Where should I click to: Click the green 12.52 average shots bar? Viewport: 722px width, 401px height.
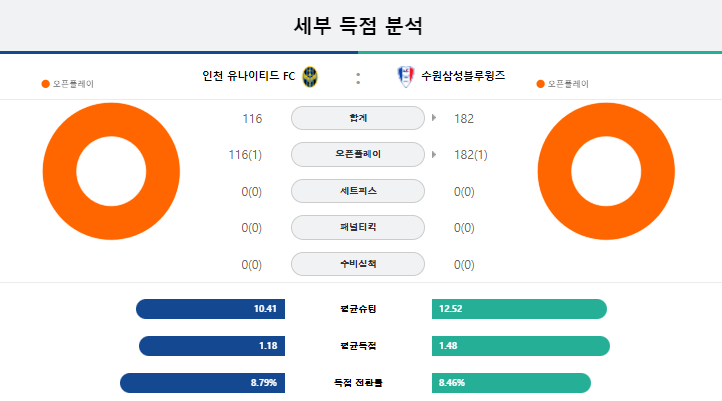(x=519, y=309)
